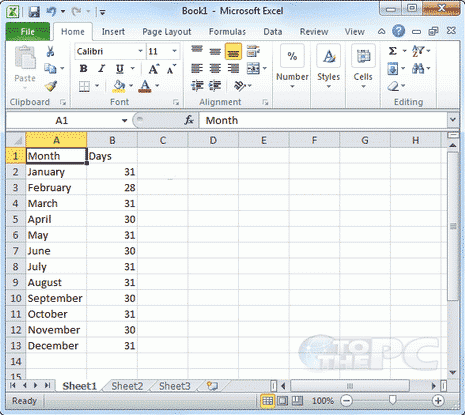The image size is (465, 415).
Task: Click the Insert Function fx icon
Action: [189, 120]
